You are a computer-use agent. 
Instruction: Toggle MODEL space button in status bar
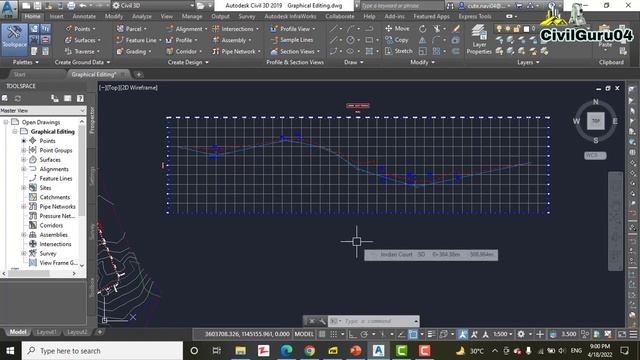point(304,334)
